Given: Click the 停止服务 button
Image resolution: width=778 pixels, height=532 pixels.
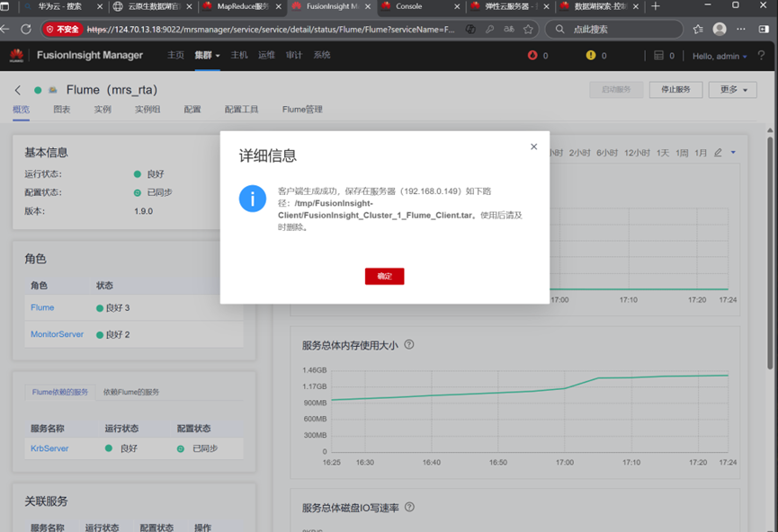Looking at the screenshot, I should [x=675, y=90].
